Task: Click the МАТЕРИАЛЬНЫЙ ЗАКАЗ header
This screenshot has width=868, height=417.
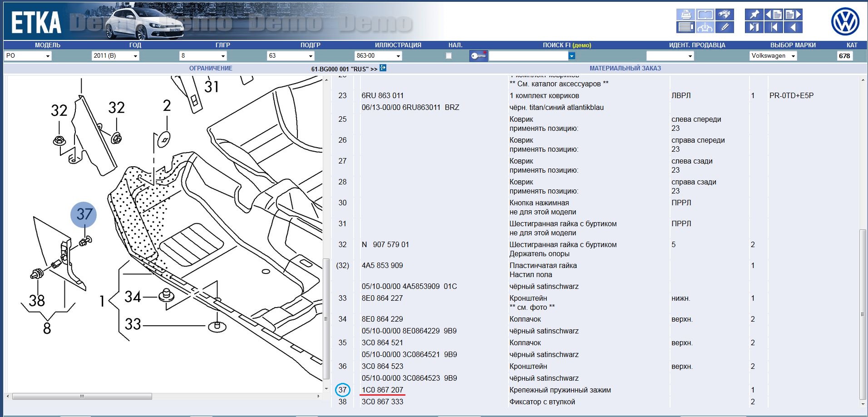Action: point(625,68)
